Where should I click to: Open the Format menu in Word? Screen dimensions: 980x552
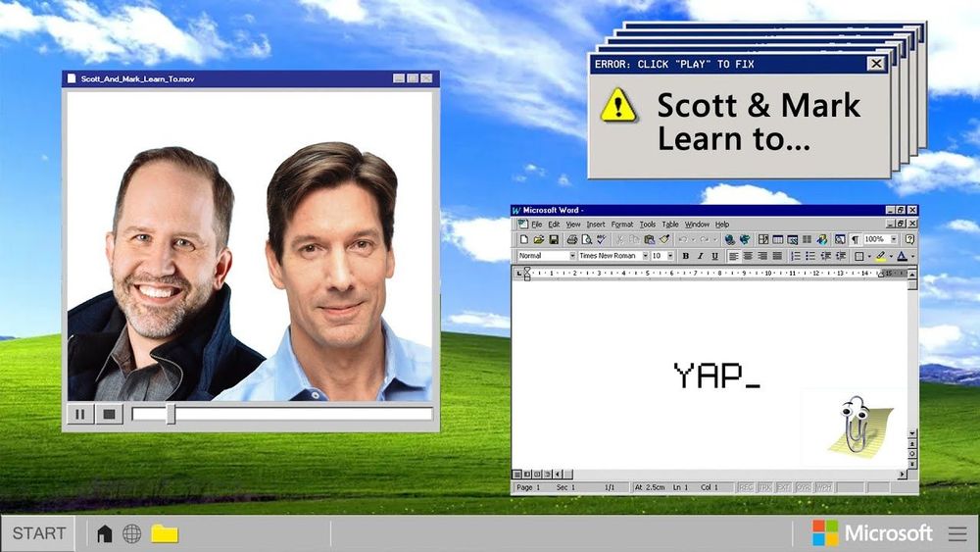click(622, 225)
